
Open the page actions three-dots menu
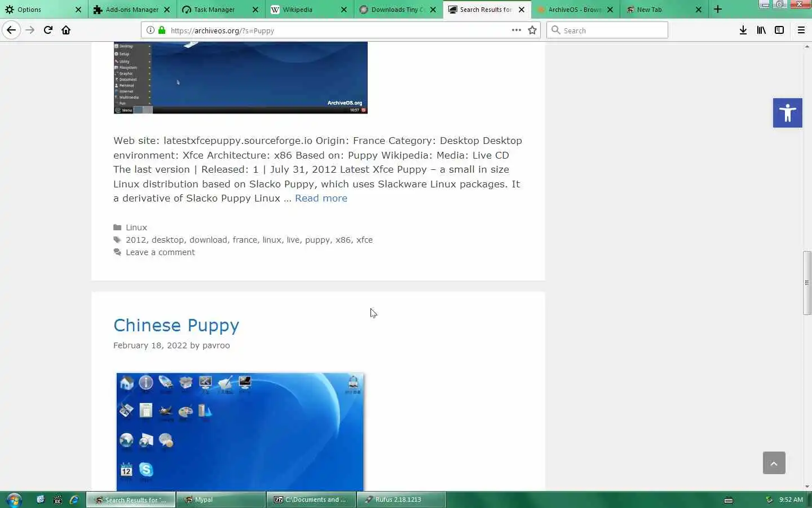point(516,30)
